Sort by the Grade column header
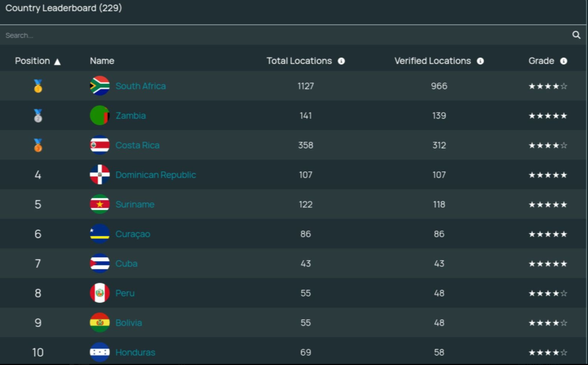 point(541,61)
